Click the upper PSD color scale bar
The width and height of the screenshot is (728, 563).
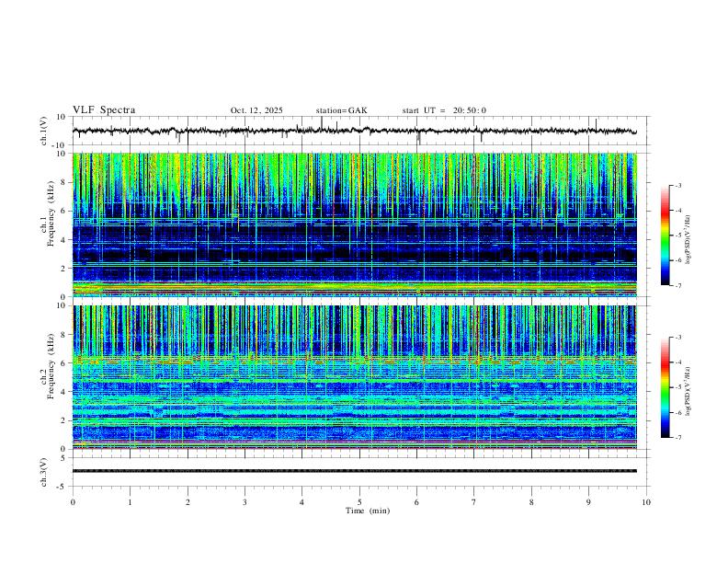(x=665, y=236)
